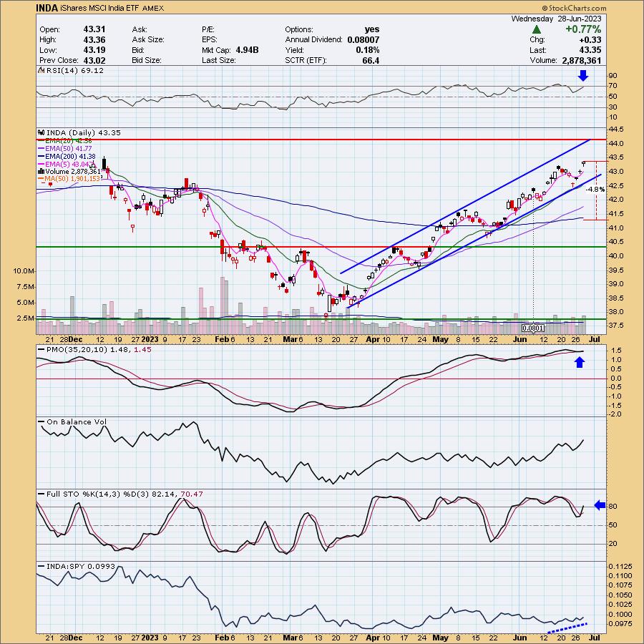The width and height of the screenshot is (644, 644).
Task: Click the 0.0801 dividend marker label
Action: 533,328
